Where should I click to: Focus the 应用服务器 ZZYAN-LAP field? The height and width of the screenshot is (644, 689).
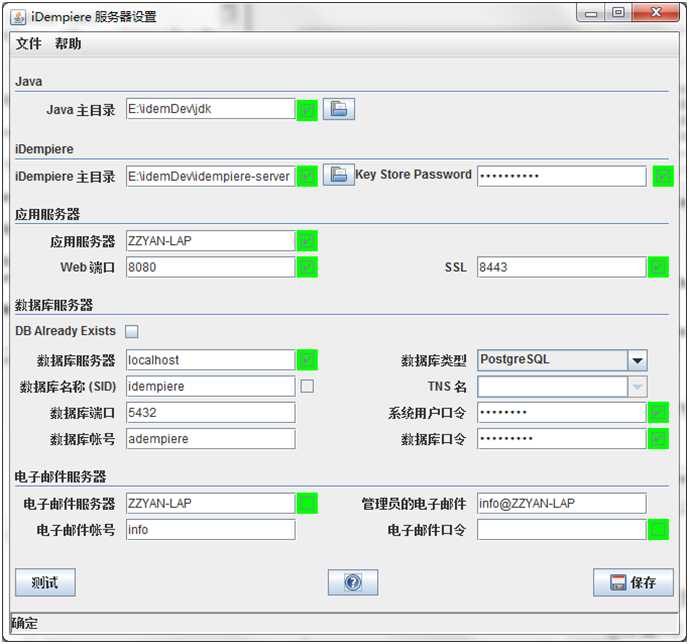210,241
